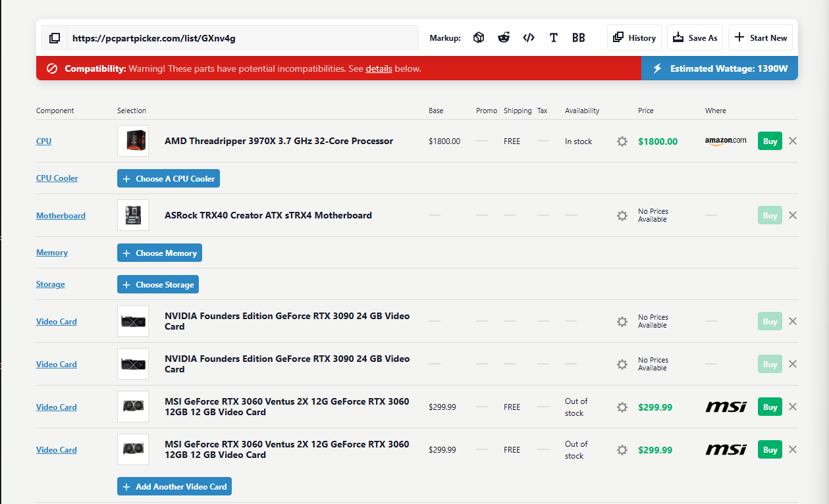Open second RTX 3090 product name
Screen dimensions: 829x504
pyautogui.click(x=287, y=364)
